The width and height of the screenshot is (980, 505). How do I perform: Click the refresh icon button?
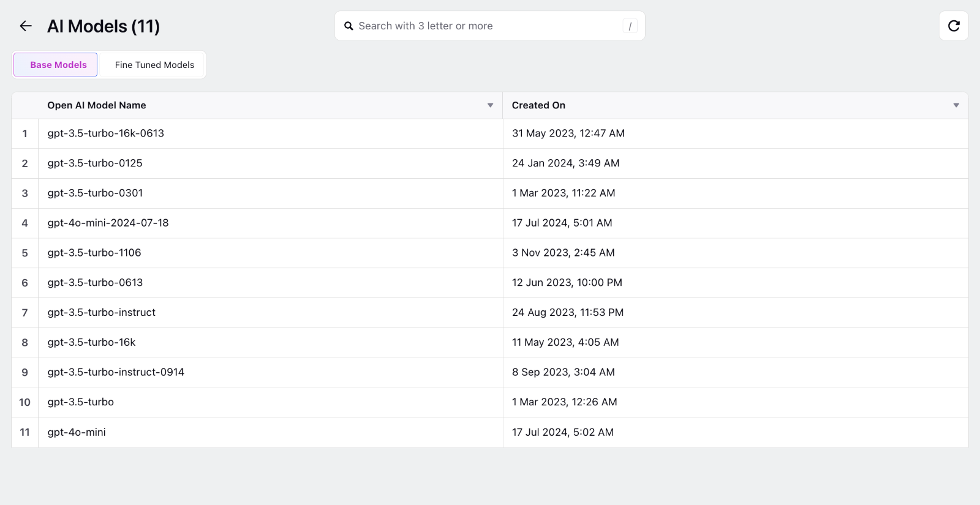pos(954,26)
